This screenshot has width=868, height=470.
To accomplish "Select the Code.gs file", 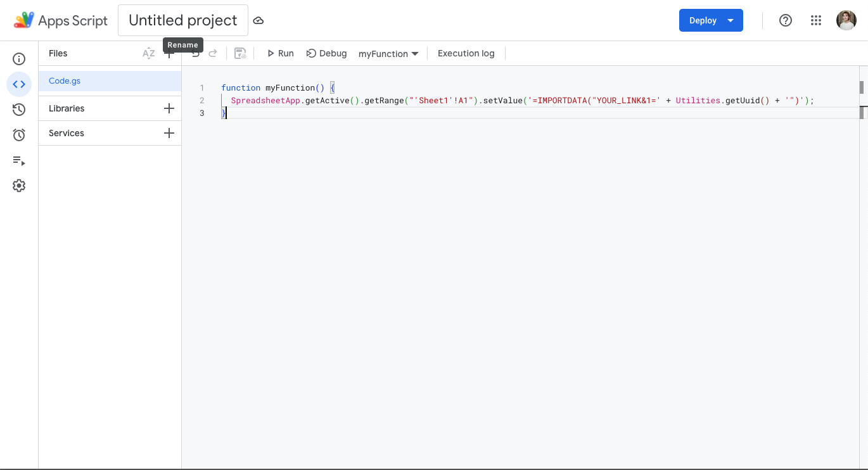I will [110, 81].
